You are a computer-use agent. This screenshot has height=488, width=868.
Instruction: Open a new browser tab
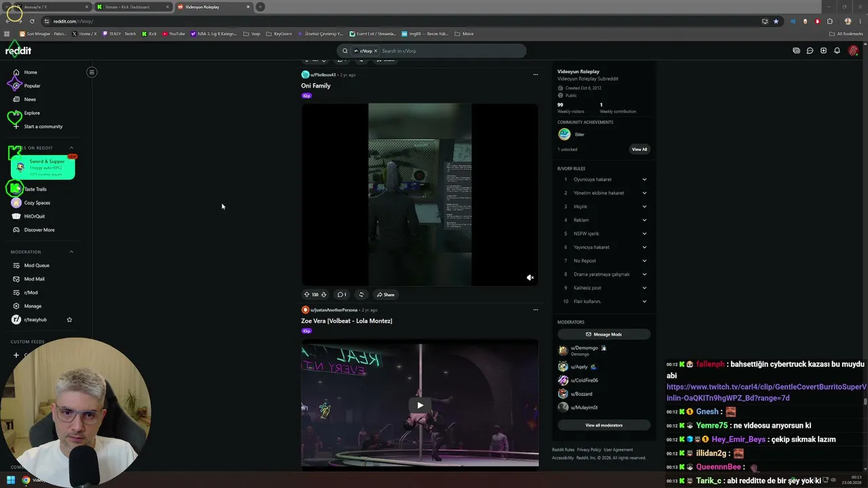pyautogui.click(x=260, y=7)
